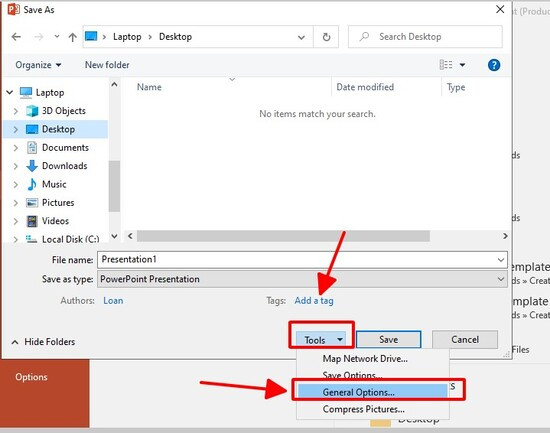Select the Laptop breadcrumb in path
Viewport: 550px width, 433px height.
point(127,36)
